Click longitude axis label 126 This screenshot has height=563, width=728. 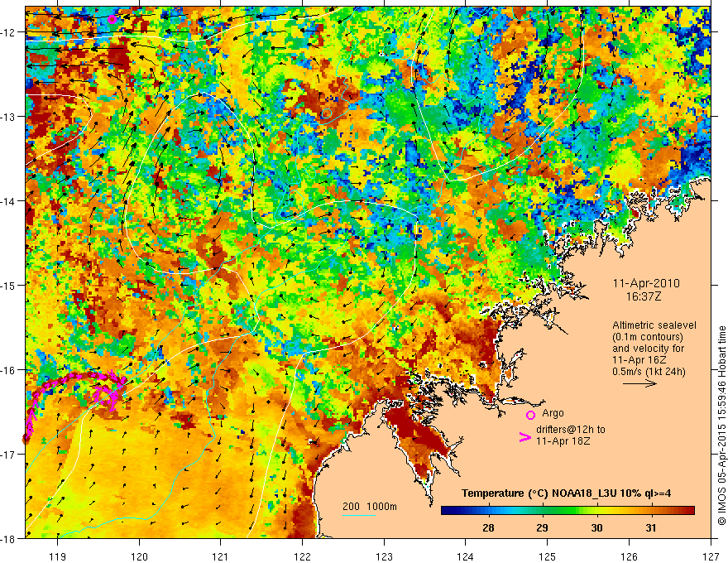point(629,556)
